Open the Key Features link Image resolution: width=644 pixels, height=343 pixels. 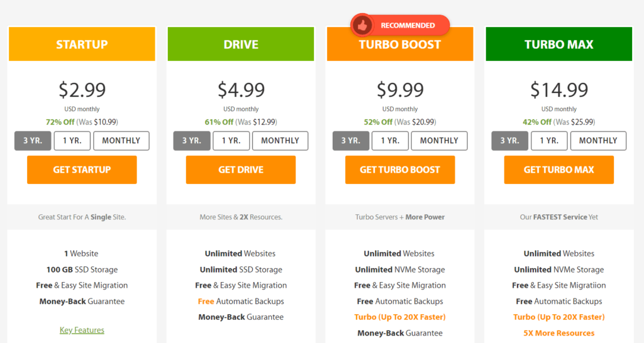click(x=82, y=330)
